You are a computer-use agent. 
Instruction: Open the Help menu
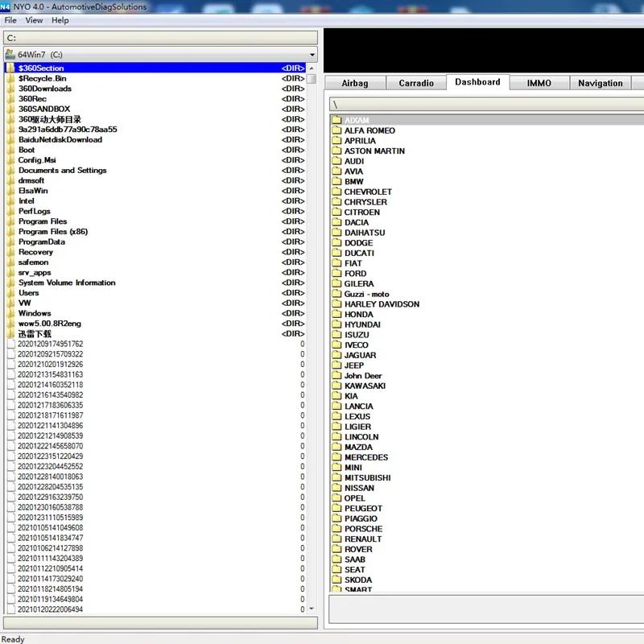[60, 20]
